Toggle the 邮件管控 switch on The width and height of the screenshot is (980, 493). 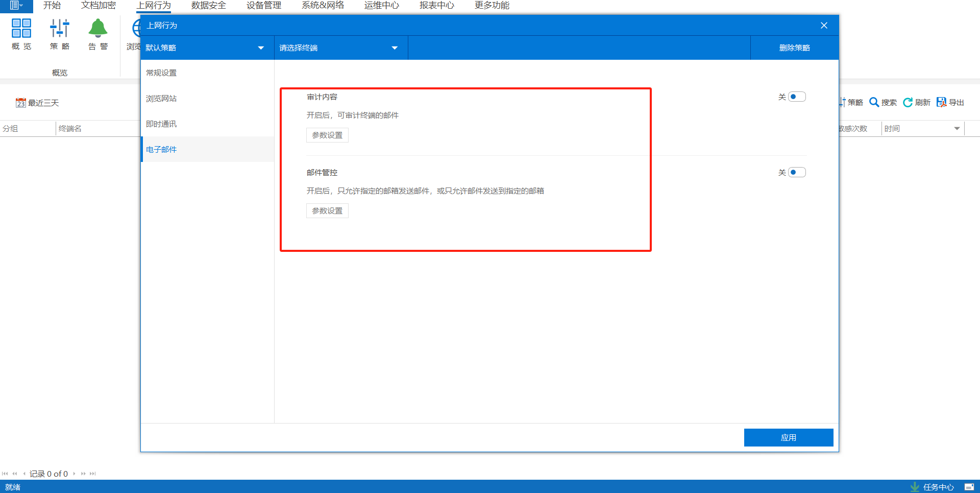pyautogui.click(x=797, y=172)
